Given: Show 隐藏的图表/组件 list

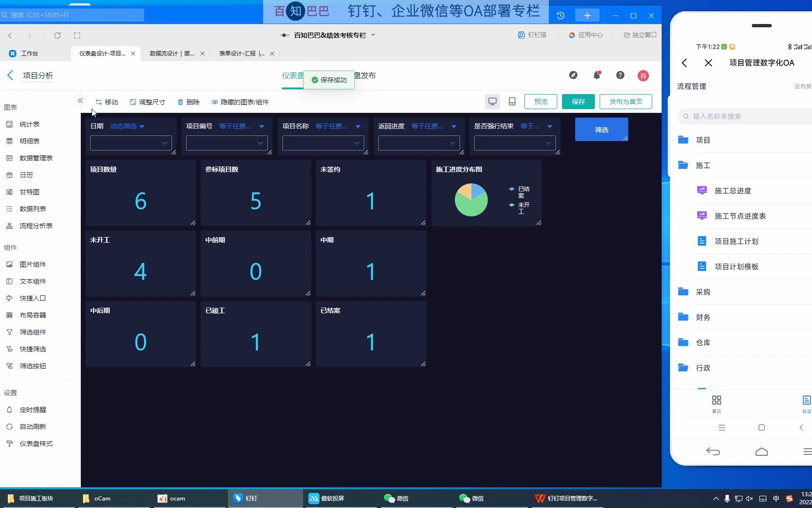Looking at the screenshot, I should pyautogui.click(x=240, y=102).
